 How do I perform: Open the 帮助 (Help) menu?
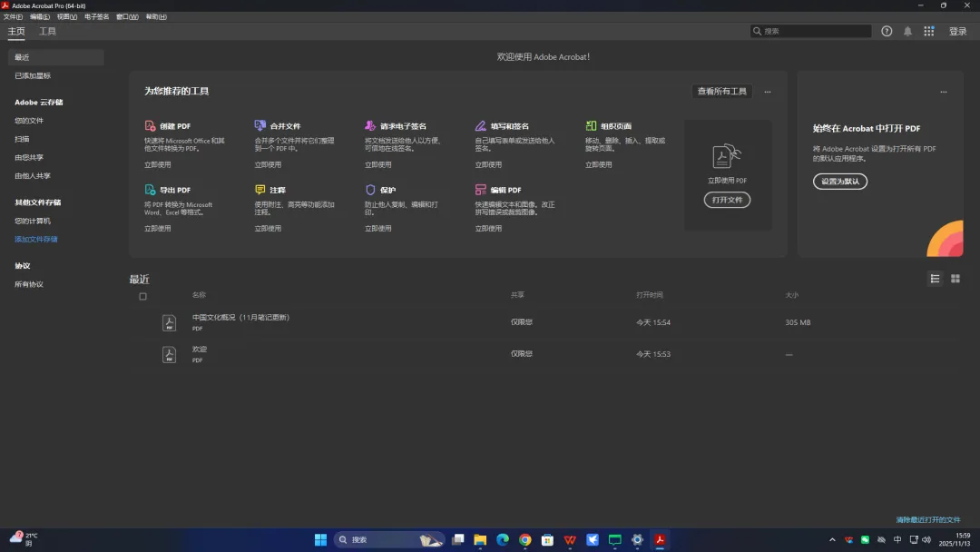click(156, 17)
